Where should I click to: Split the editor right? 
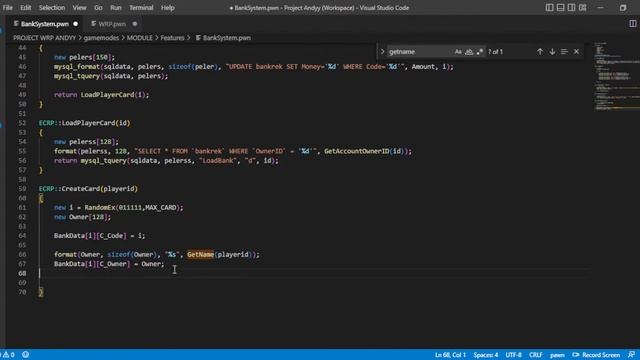pos(633,24)
